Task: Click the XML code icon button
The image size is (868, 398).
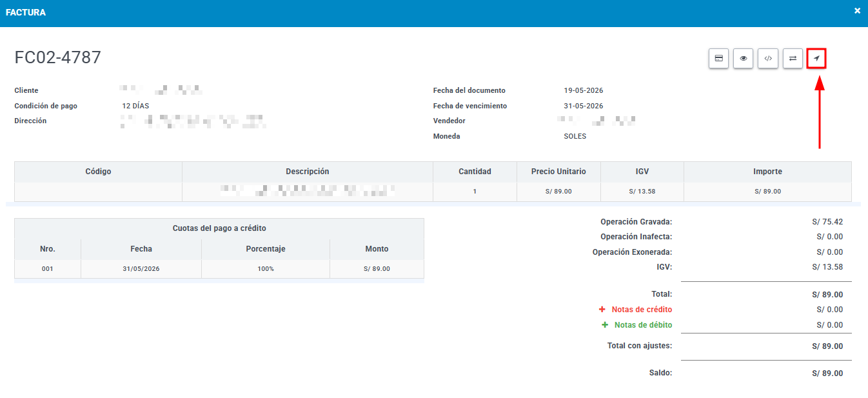Action: pos(768,58)
